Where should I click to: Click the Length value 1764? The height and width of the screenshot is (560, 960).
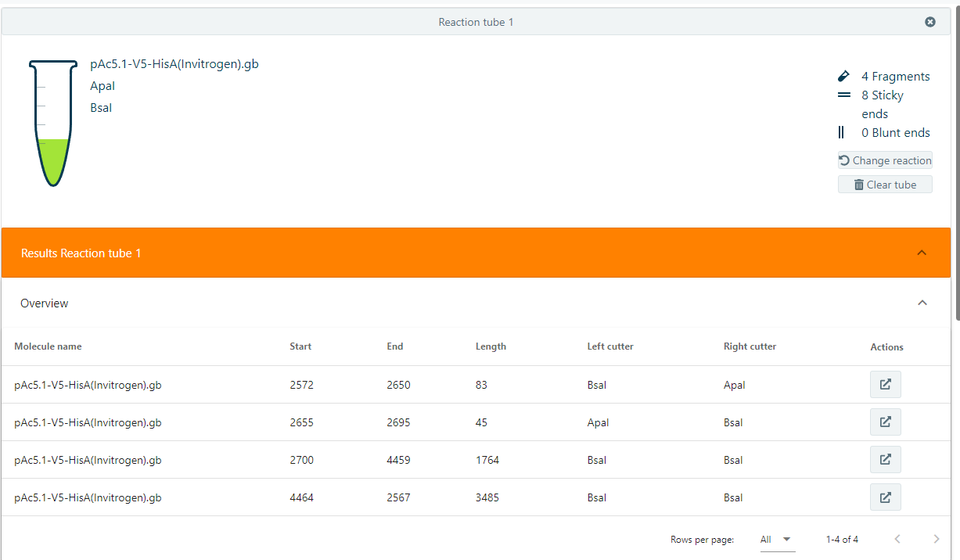click(487, 460)
